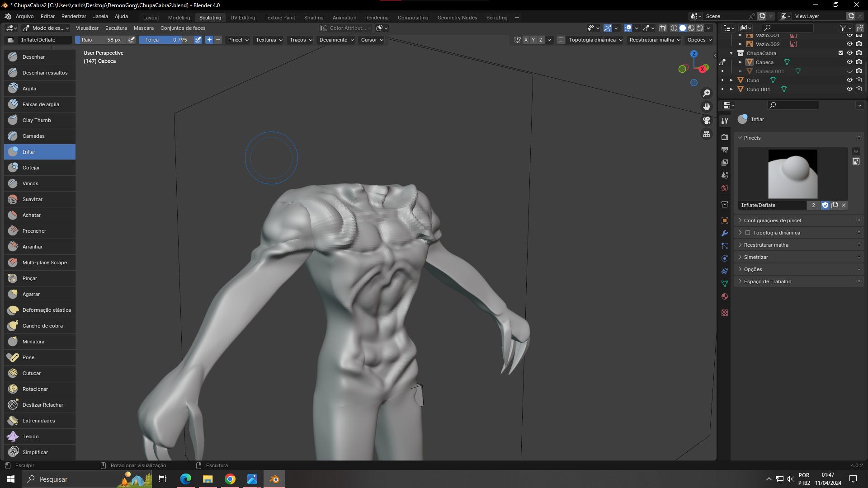Select the Tecido brush tool
This screenshot has width=868, height=488.
(30, 436)
